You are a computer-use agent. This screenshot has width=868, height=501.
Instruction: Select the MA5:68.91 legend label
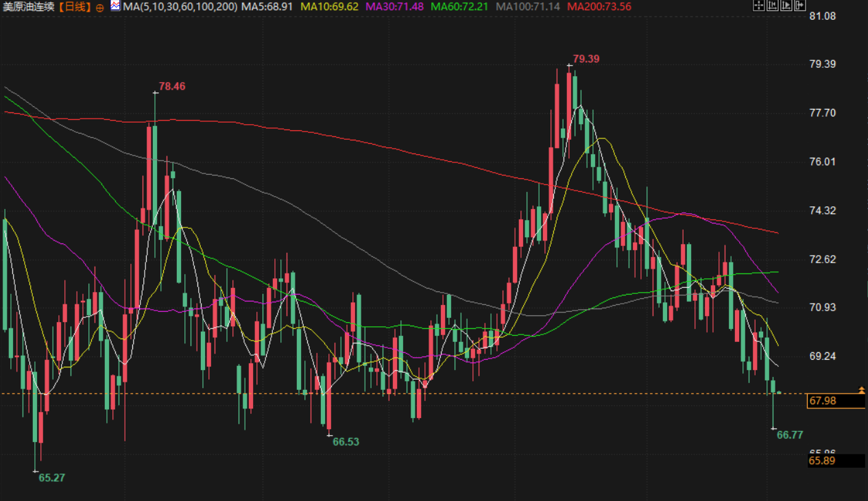[x=269, y=7]
